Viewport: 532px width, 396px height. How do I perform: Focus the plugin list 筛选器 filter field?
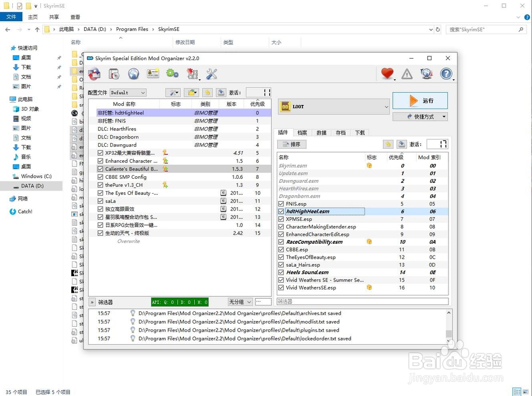[363, 301]
